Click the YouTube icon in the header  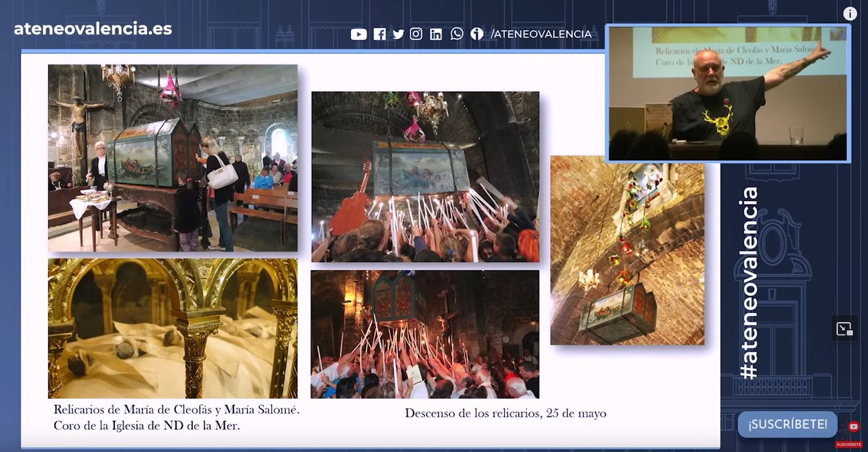click(x=358, y=34)
